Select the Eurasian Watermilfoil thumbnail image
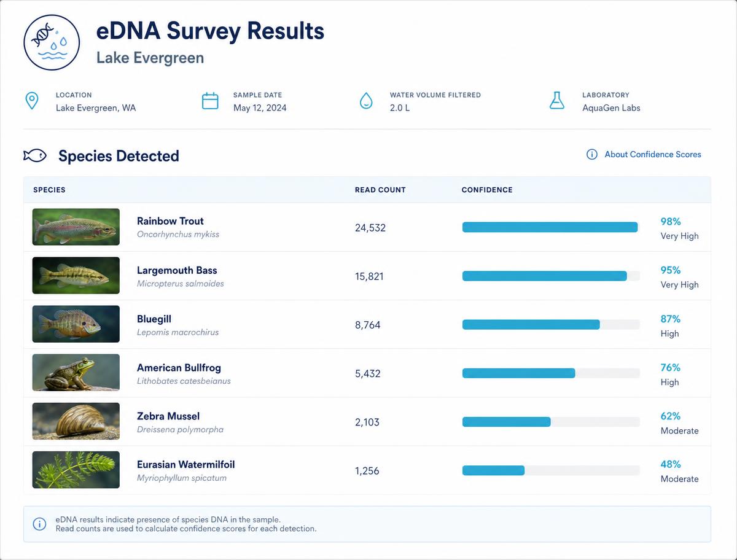 click(76, 470)
